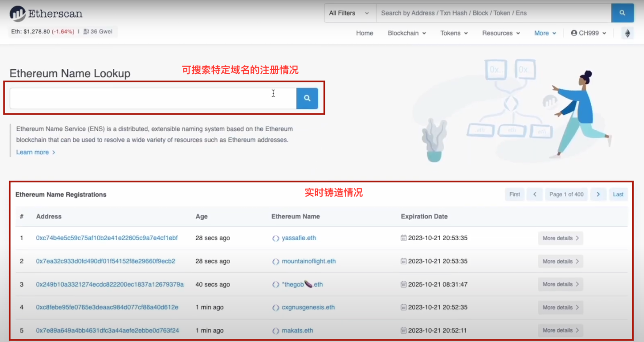Viewport: 644px width, 342px height.
Task: Click the Etherscan logo
Action: tap(46, 14)
